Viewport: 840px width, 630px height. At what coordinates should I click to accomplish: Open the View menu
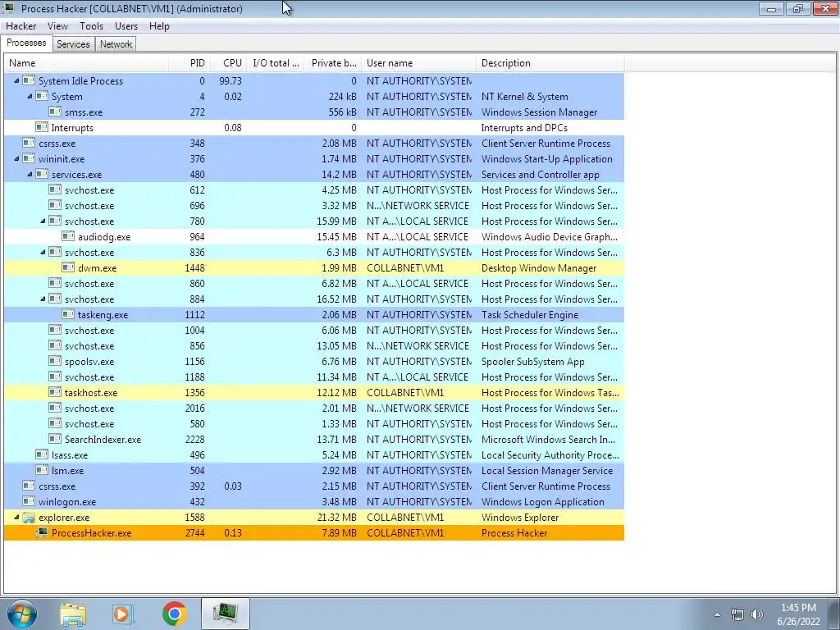57,25
